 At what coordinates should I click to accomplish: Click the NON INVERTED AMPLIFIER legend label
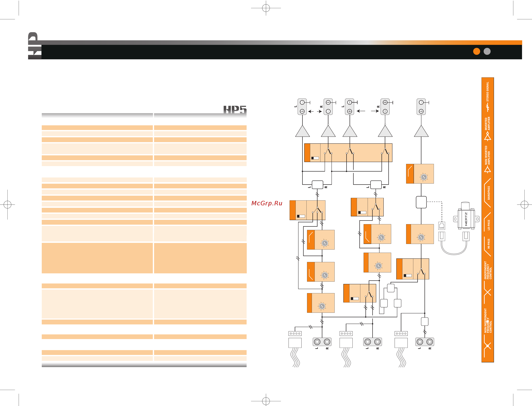[x=487, y=155]
